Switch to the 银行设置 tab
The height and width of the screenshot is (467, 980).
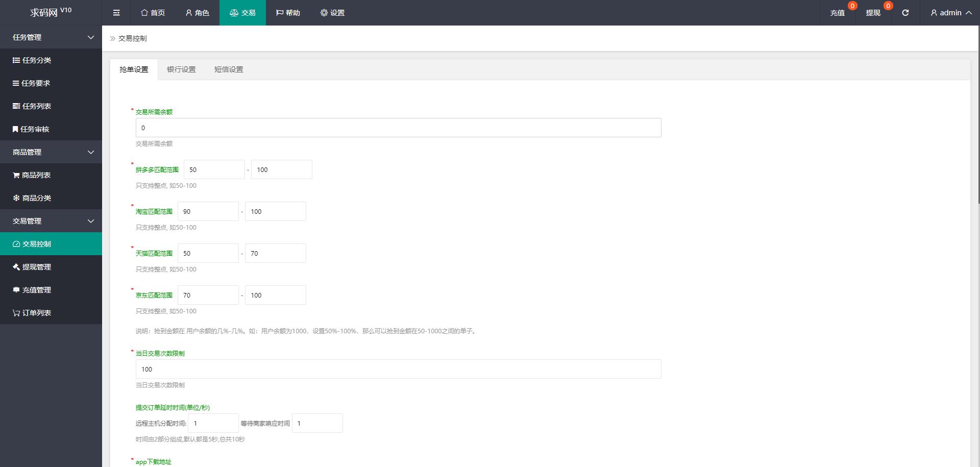(181, 69)
